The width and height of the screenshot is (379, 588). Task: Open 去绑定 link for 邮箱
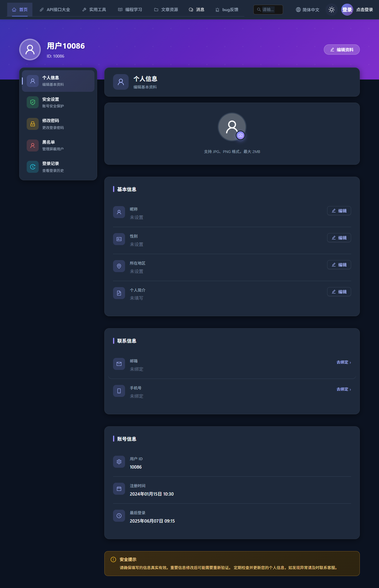(x=344, y=362)
